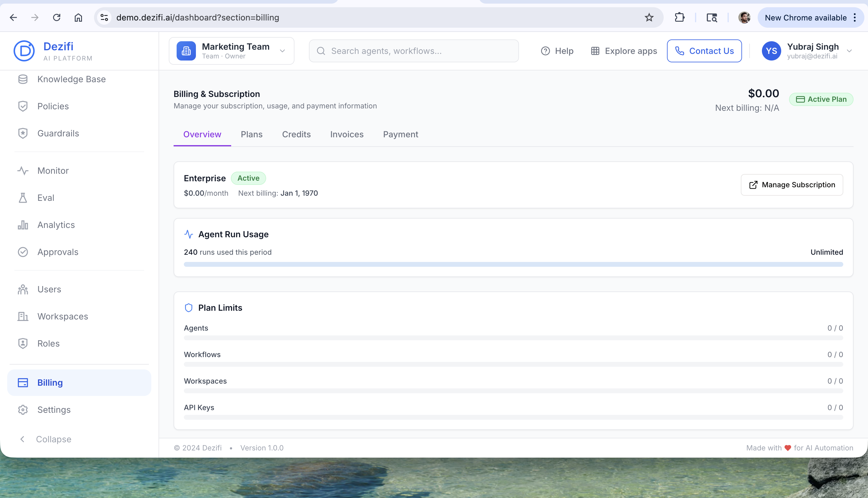Click the Marketing Team workspace icon
The height and width of the screenshot is (498, 868).
(186, 51)
